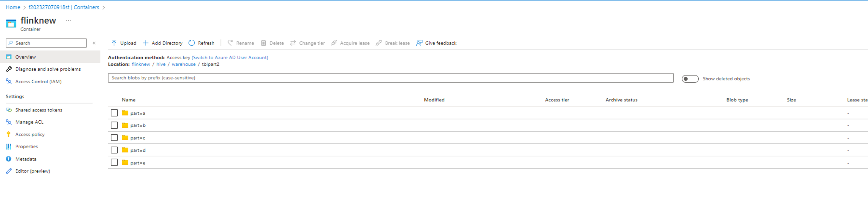This screenshot has height=201, width=868.
Task: Open the part=d folder name
Action: [x=138, y=150]
